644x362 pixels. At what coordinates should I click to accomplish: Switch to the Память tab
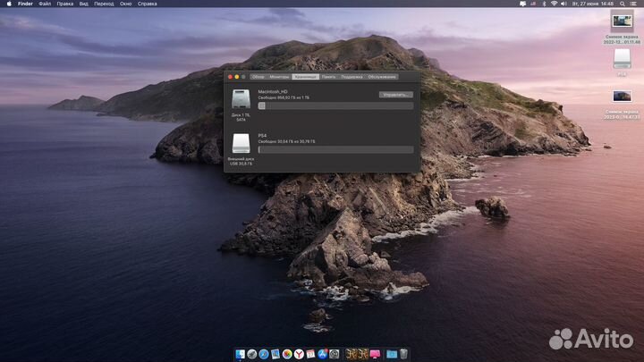(328, 77)
